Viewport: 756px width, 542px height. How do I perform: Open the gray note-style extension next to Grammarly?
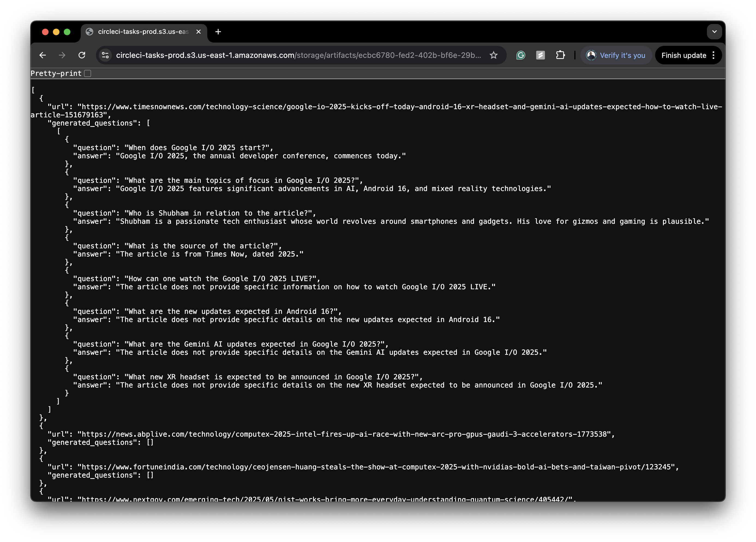pos(541,55)
